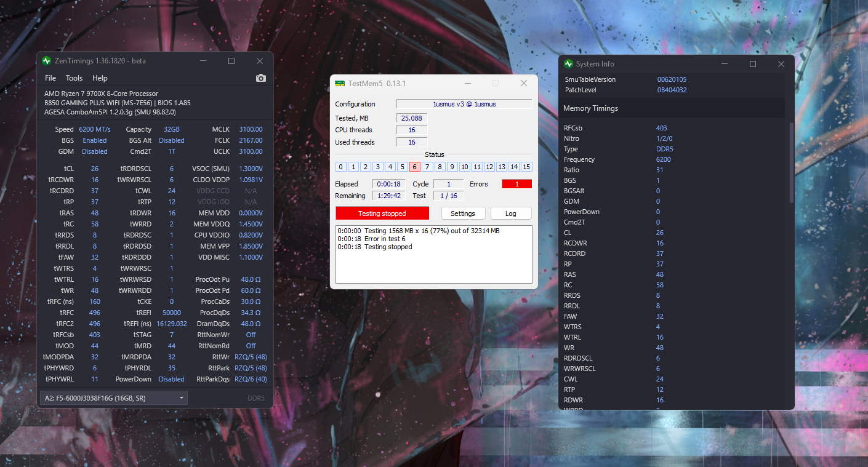Click Tested MB value 25.088
This screenshot has height=467, width=868.
point(412,118)
